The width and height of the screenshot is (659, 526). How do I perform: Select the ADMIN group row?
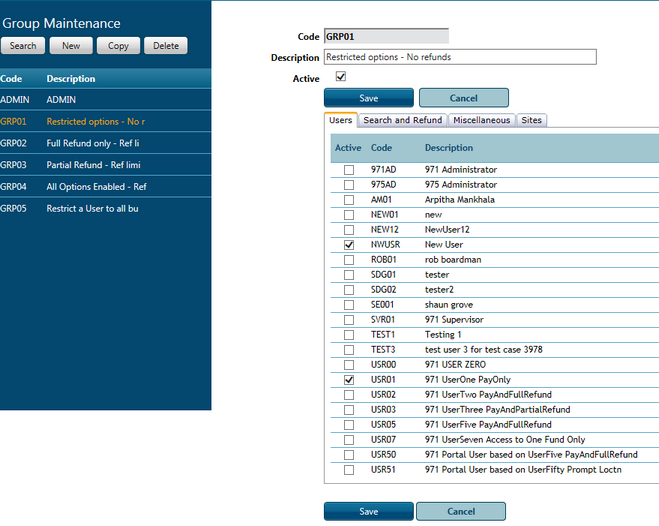[x=105, y=100]
